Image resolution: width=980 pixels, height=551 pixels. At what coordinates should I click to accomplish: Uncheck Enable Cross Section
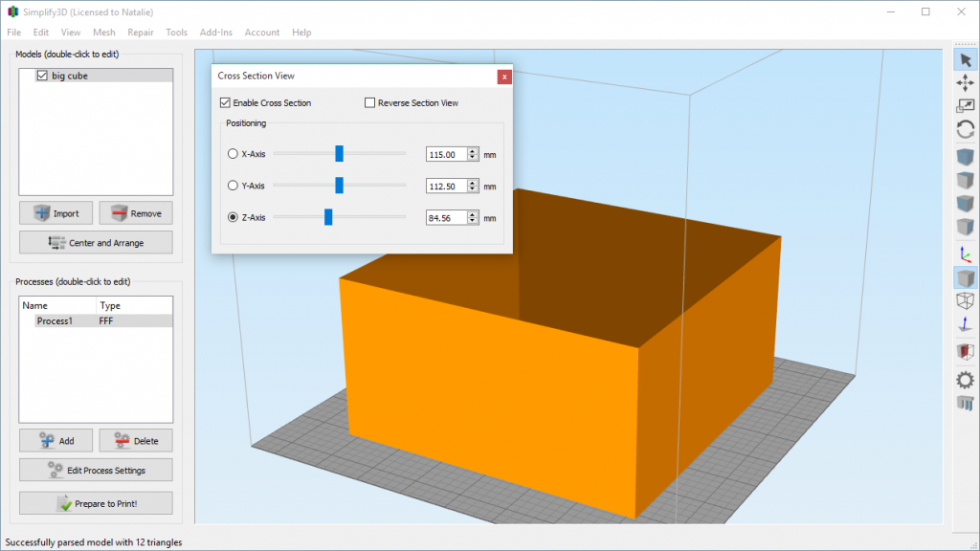click(x=225, y=102)
